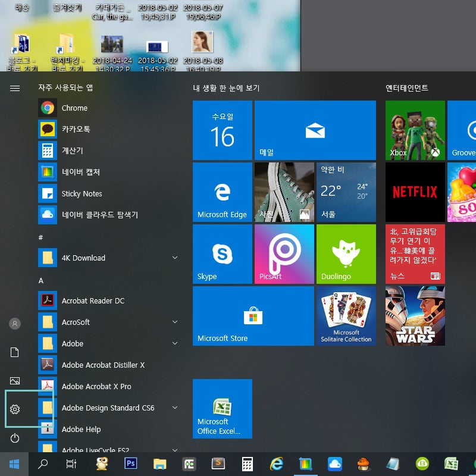
Task: Click the letter A group header
Action: [41, 281]
